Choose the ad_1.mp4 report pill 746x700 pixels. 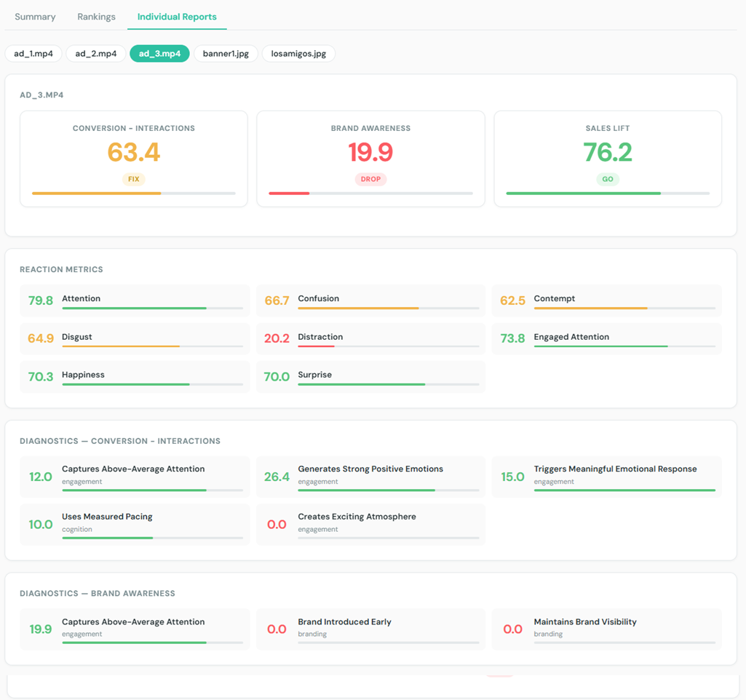[33, 54]
